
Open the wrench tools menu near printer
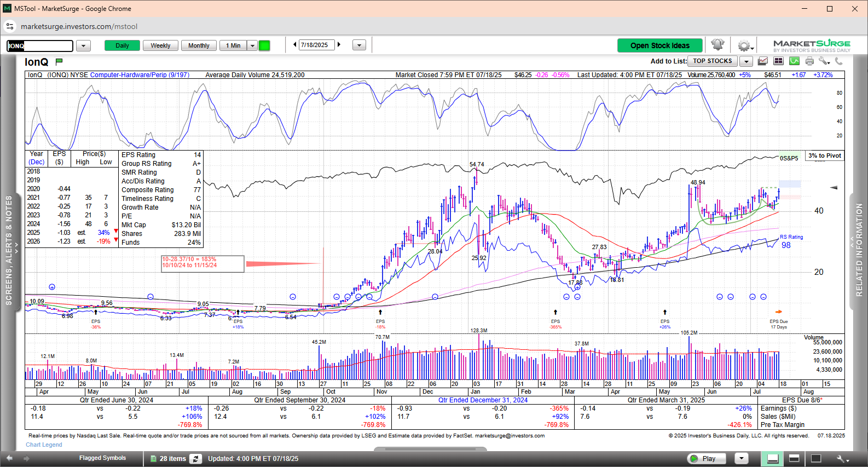824,61
